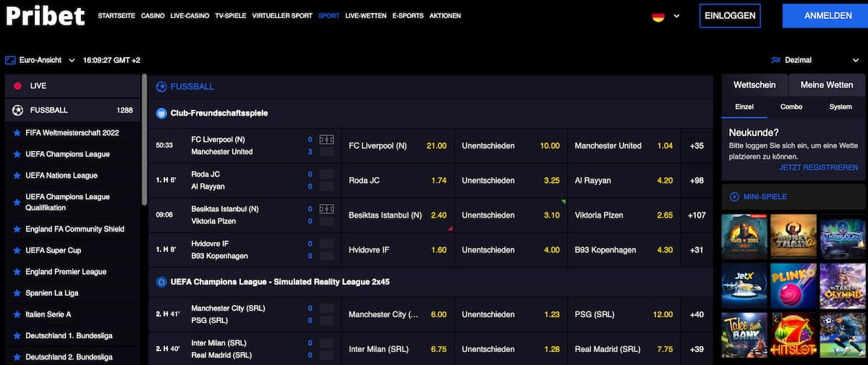Image resolution: width=868 pixels, height=365 pixels.
Task: Open the Plinko mini game
Action: click(x=793, y=285)
